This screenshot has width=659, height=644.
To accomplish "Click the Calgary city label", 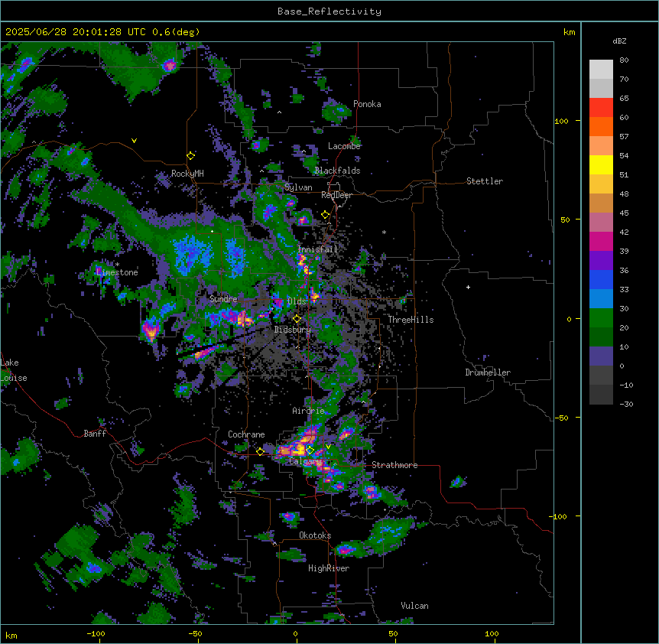I will point(306,461).
